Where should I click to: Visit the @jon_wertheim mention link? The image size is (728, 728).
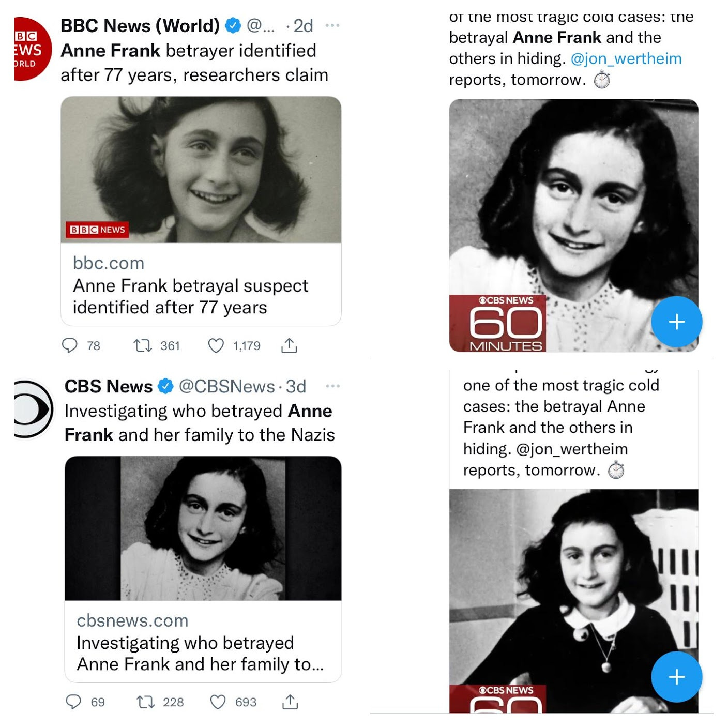pyautogui.click(x=626, y=59)
